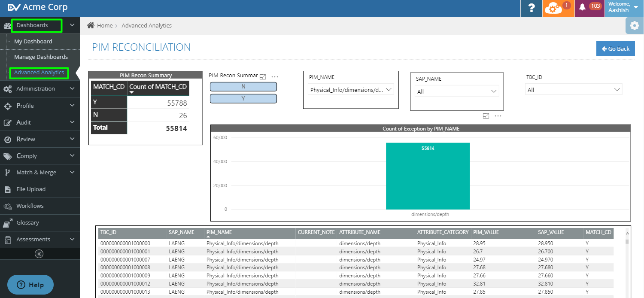This screenshot has height=298, width=644.
Task: Sort by the SAP_VALUE column header
Action: tap(551, 232)
